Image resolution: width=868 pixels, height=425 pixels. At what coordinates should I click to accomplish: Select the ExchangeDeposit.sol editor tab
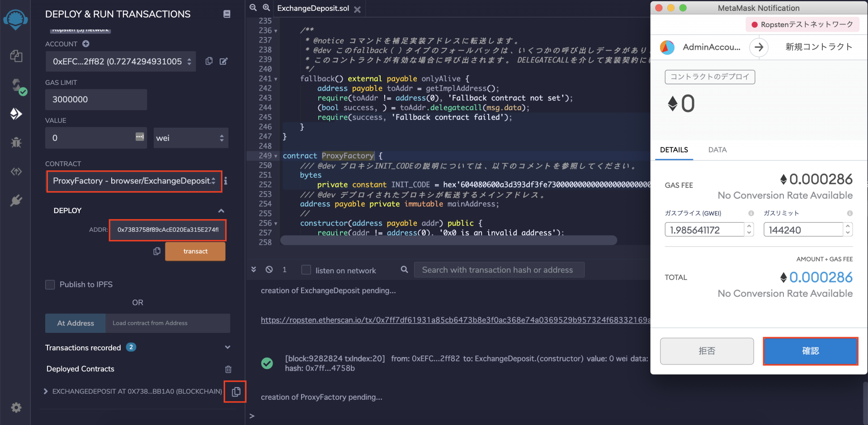[313, 9]
